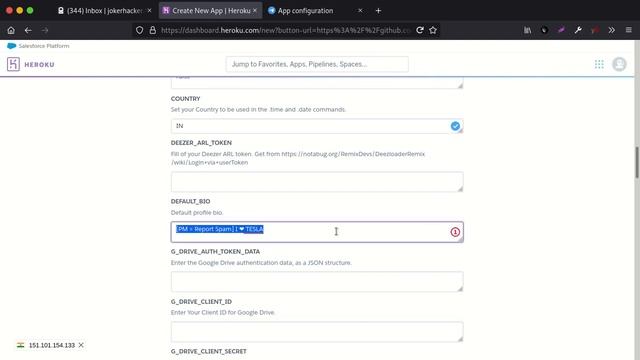Click the India flag icon
640x360 pixels.
coord(20,345)
